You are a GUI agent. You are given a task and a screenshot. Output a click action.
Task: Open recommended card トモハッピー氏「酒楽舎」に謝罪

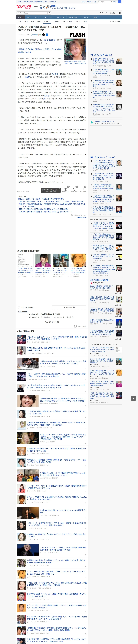61,266
